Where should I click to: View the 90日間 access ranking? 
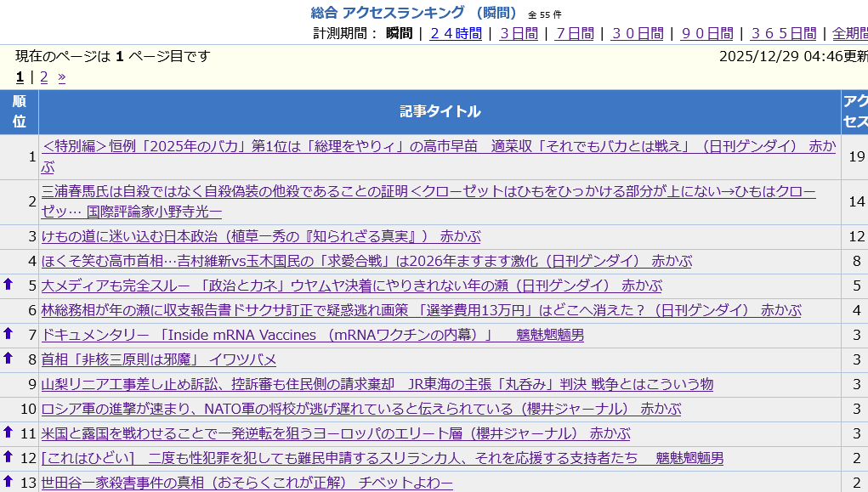tap(706, 33)
